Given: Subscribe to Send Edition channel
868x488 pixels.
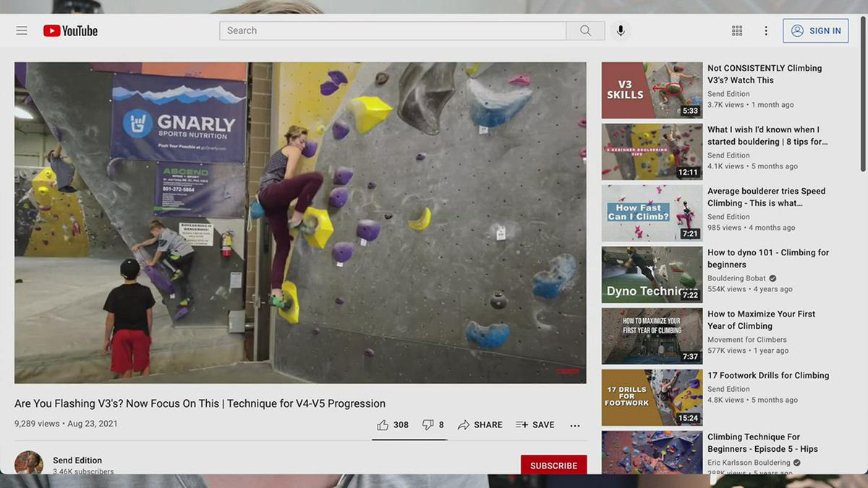Looking at the screenshot, I should tap(553, 465).
